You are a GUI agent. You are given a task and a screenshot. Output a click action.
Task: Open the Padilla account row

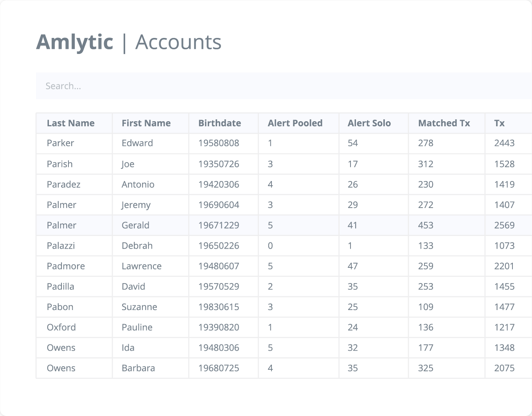tap(284, 287)
